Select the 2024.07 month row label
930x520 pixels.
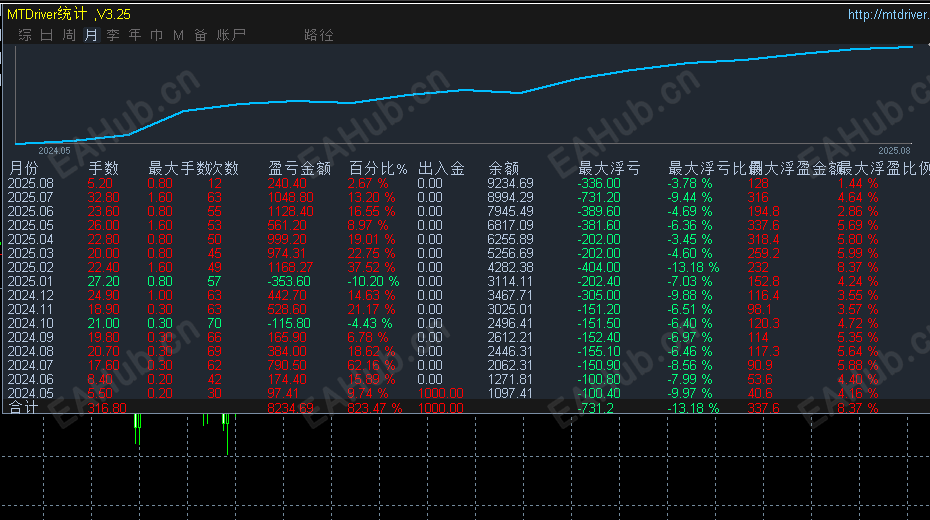tap(30, 365)
